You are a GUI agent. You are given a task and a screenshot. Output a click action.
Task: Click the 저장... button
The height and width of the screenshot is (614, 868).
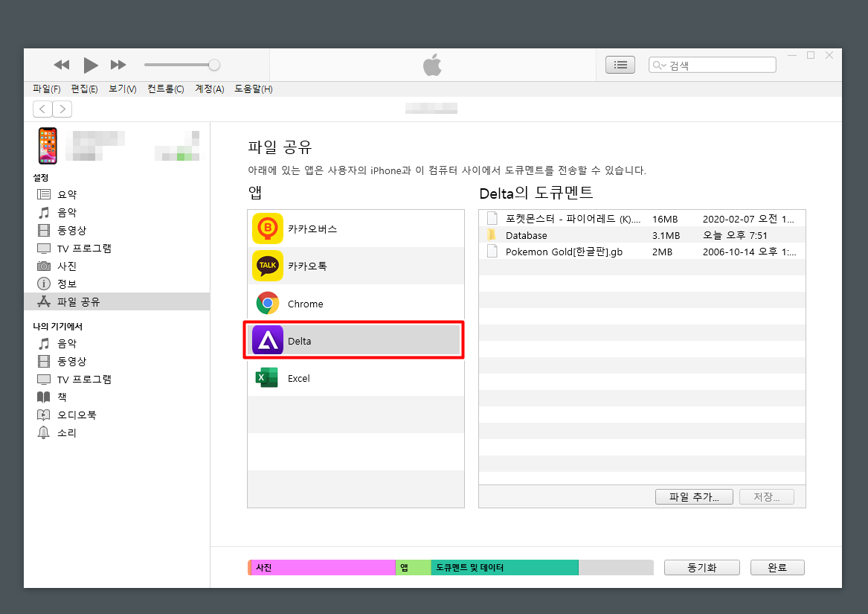767,497
